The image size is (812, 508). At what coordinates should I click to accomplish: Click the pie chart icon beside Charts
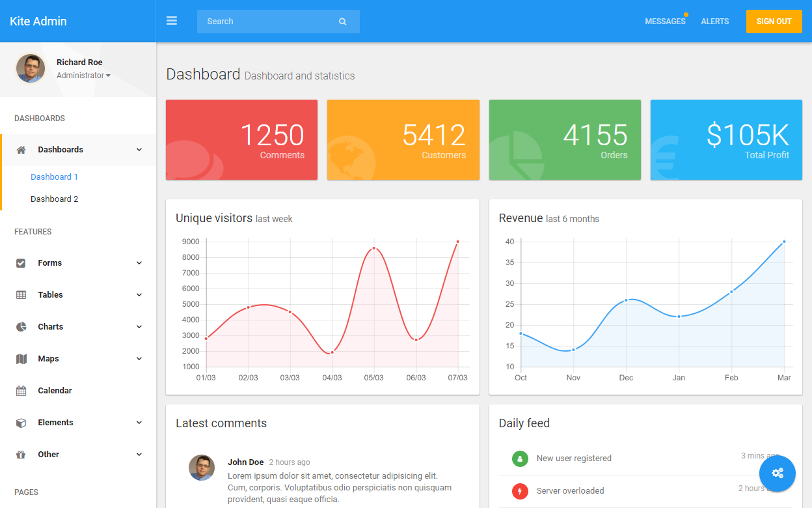[21, 327]
